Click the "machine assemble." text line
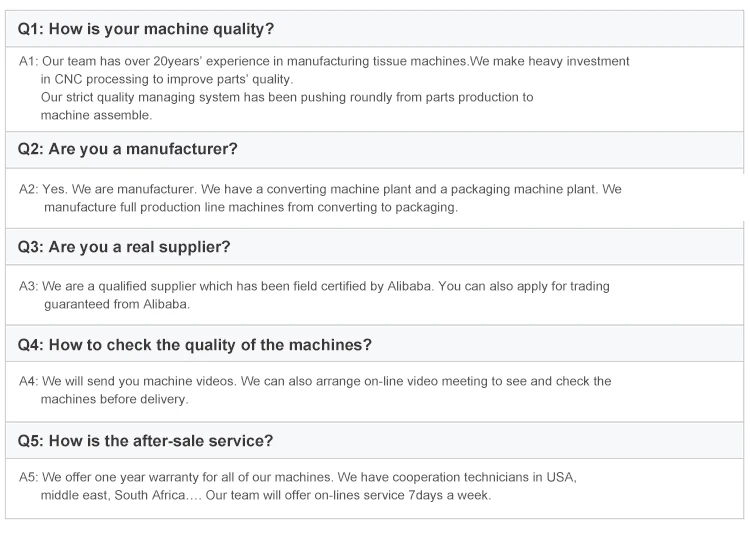Viewport: 750px width, 533px height. [x=96, y=115]
